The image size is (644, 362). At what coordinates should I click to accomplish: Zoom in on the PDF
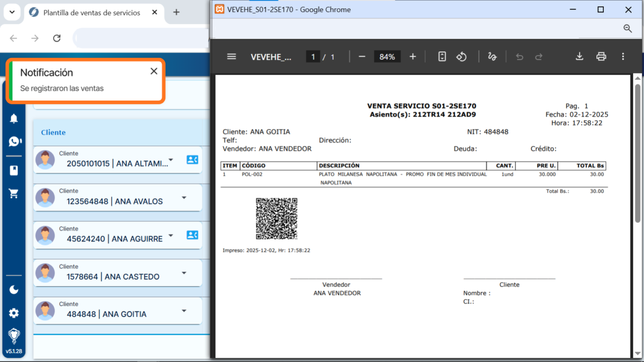[412, 56]
